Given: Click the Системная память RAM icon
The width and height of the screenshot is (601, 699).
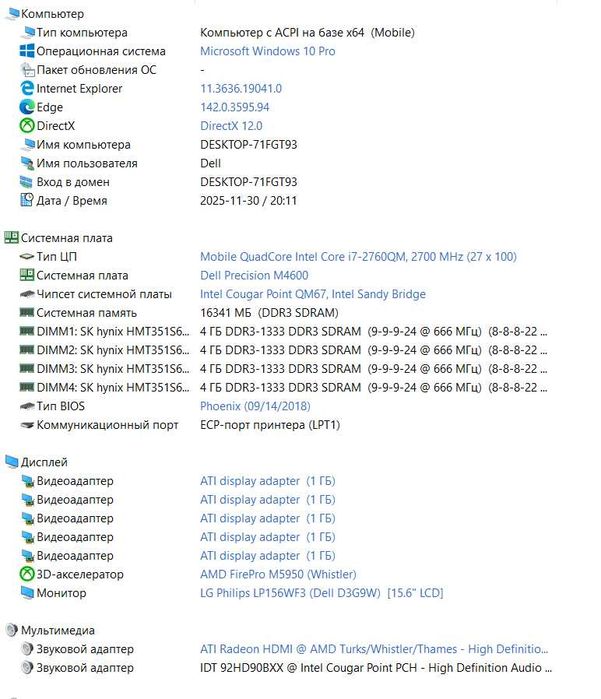Looking at the screenshot, I should [x=27, y=312].
